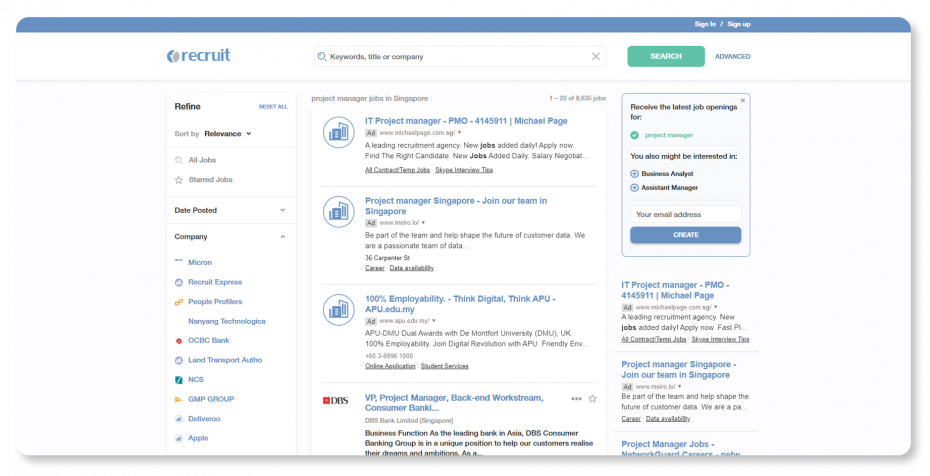Screen dimensions: 930x476
Task: Filter by People Profilers company
Action: 215,302
